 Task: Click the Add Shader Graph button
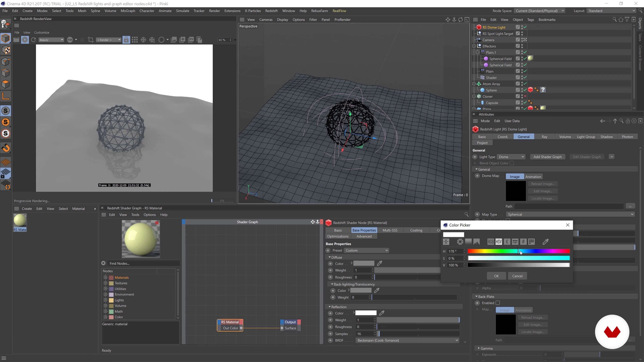(x=547, y=157)
